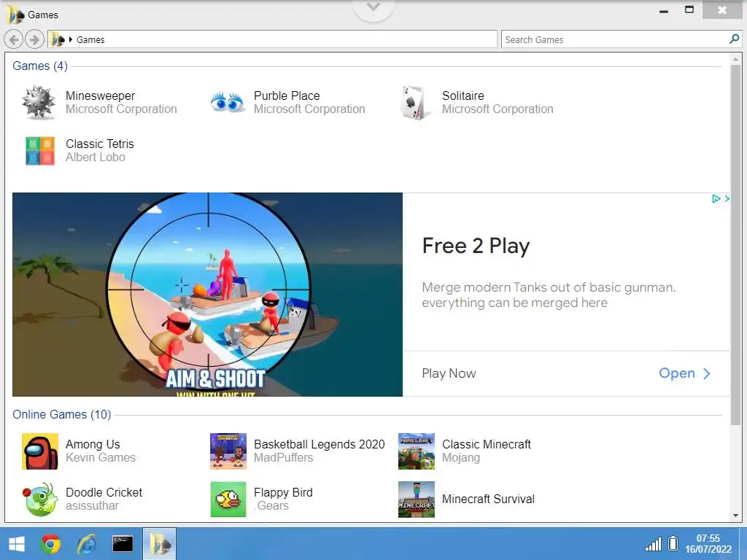Open the Basketball Legends 2020 thumbnail icon
Viewport: 747px width, 560px height.
(228, 451)
